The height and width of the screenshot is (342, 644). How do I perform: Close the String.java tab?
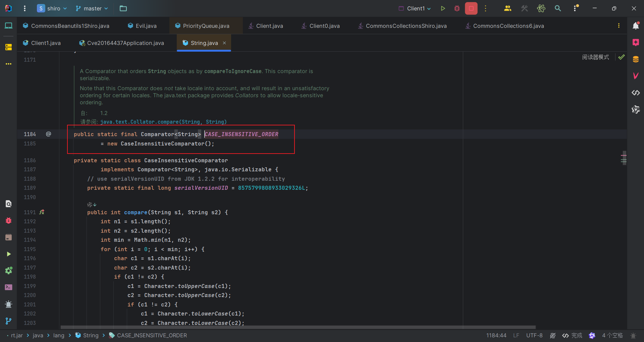tap(224, 43)
